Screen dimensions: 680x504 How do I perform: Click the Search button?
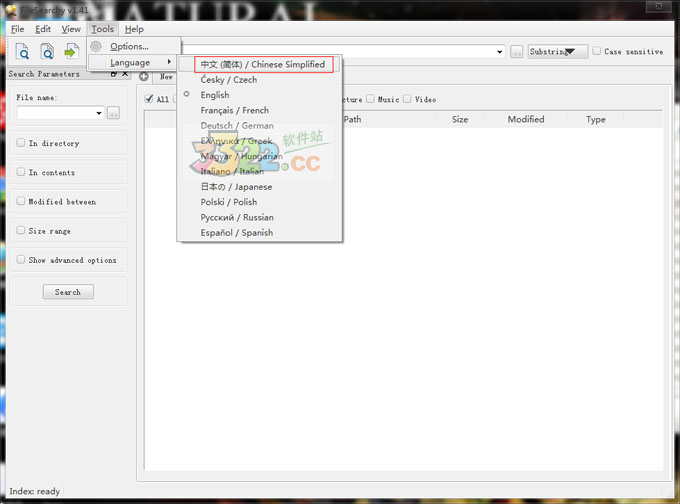[x=68, y=292]
